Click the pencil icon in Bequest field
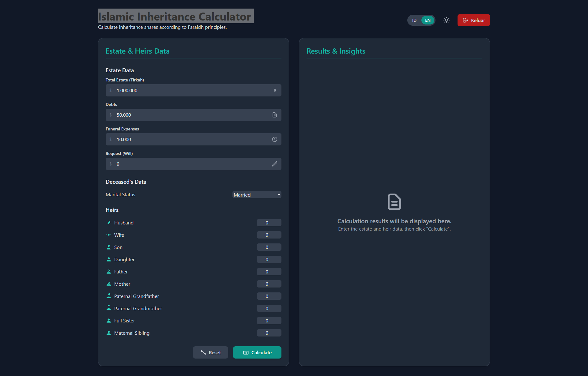The image size is (588, 376). tap(274, 164)
